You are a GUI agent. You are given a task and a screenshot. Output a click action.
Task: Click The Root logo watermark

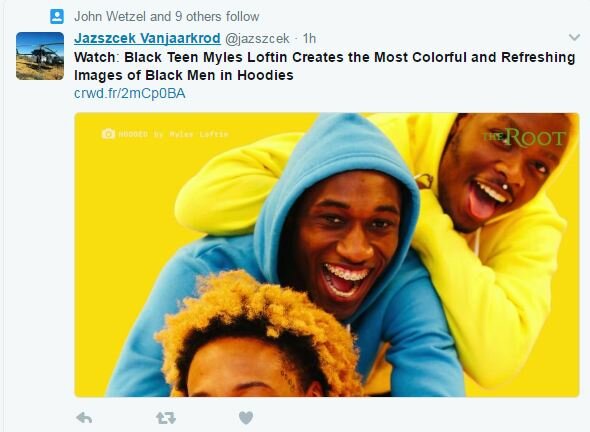524,137
